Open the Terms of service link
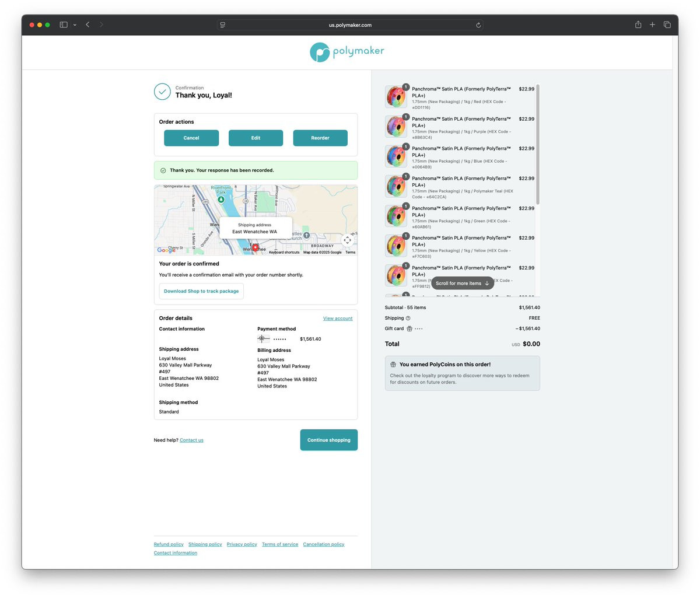 (280, 544)
